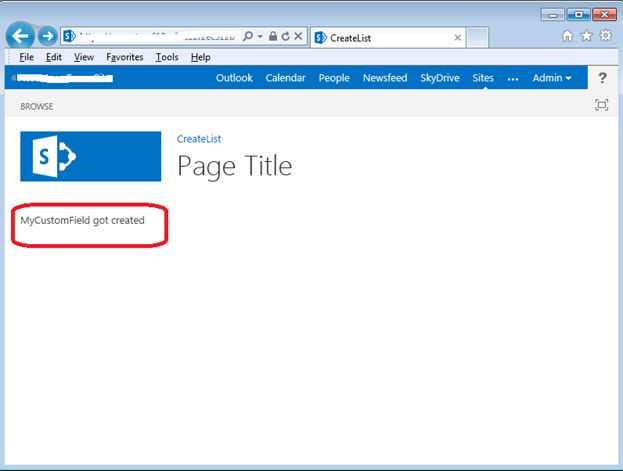
Task: Open the browser Home icon
Action: click(x=567, y=36)
